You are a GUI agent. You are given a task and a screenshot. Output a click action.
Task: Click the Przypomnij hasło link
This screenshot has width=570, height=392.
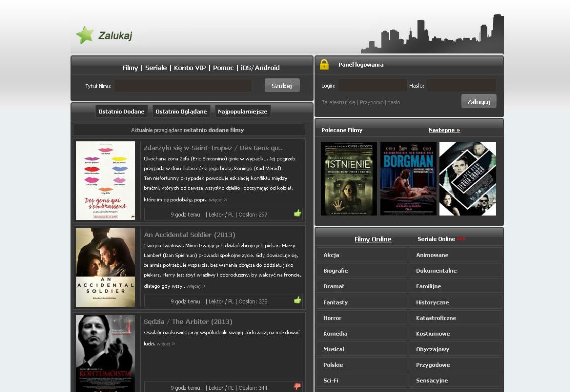coord(380,102)
